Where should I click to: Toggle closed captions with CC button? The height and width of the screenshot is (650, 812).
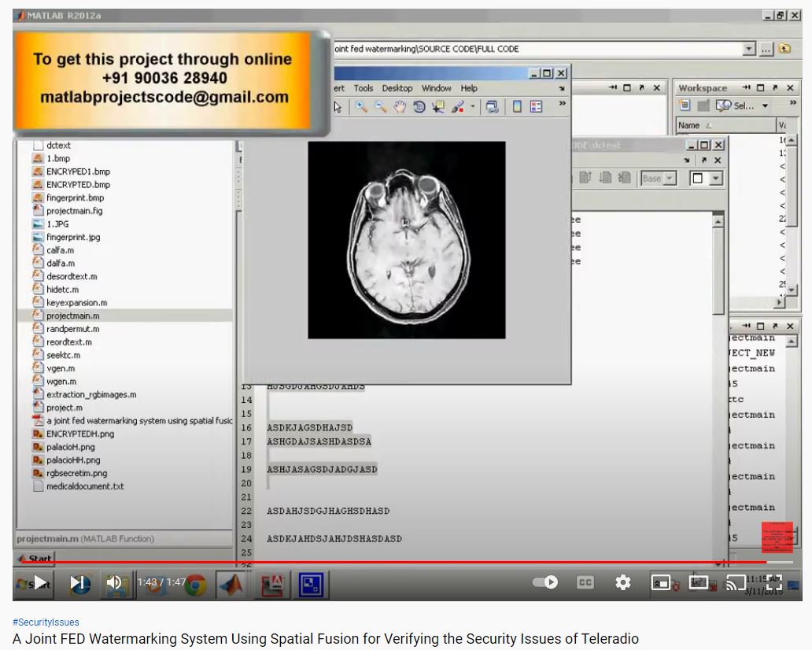tap(585, 582)
